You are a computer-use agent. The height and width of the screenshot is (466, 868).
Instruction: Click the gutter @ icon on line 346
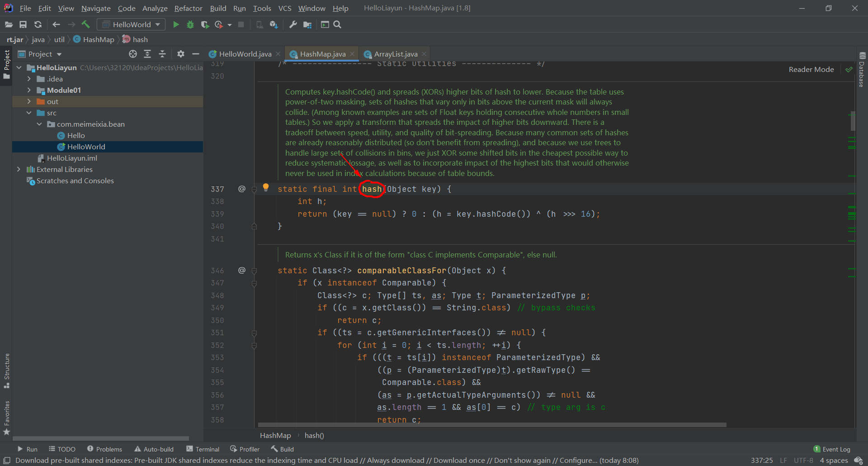tap(242, 270)
